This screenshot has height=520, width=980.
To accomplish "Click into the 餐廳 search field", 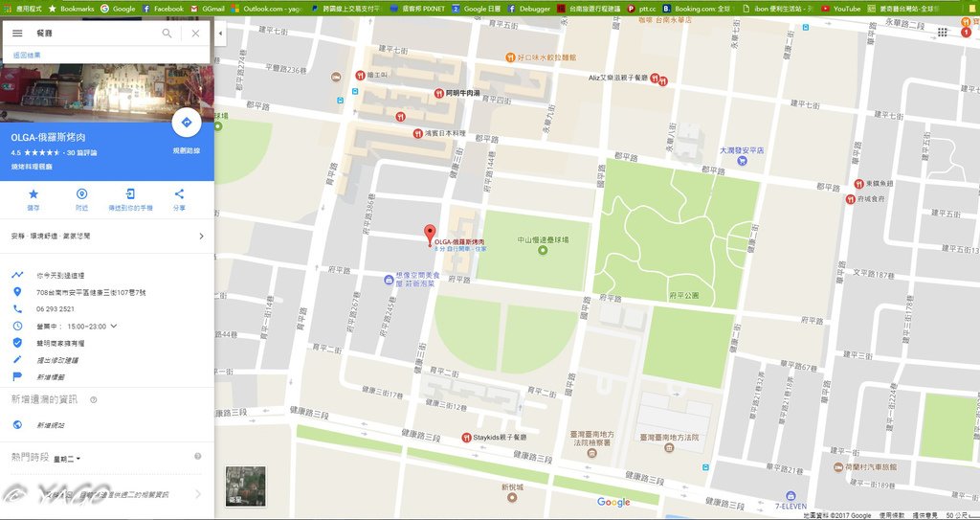I will tap(94, 34).
